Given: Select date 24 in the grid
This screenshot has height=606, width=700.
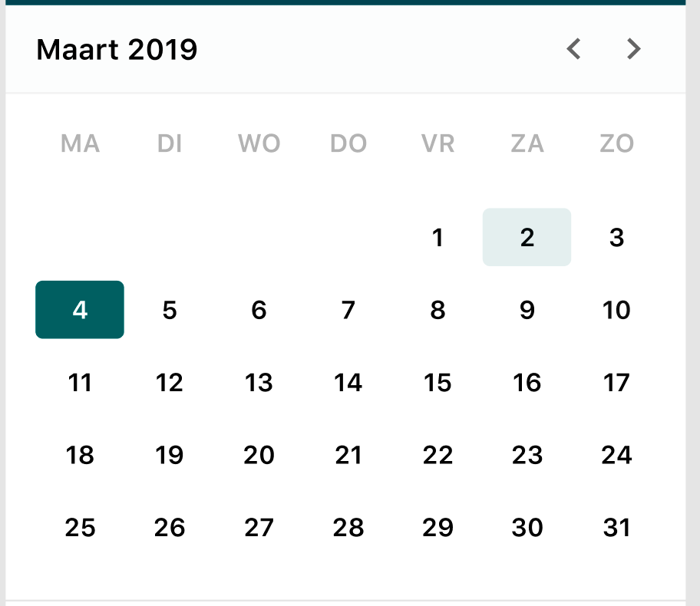Looking at the screenshot, I should point(616,455).
